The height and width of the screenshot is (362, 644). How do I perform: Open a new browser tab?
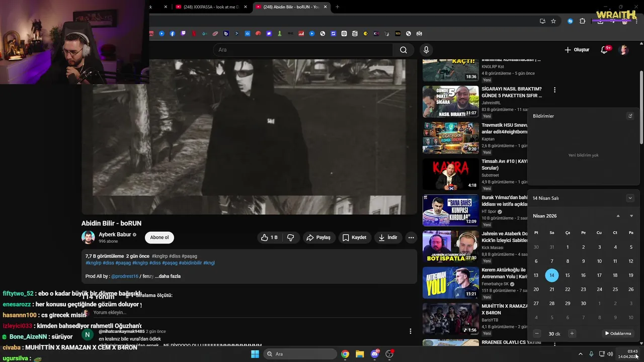tap(337, 7)
